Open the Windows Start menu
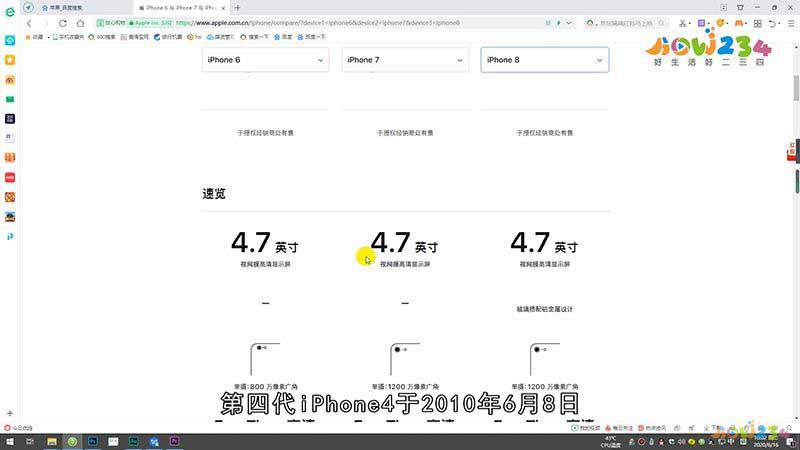800x450 pixels. pos(10,442)
